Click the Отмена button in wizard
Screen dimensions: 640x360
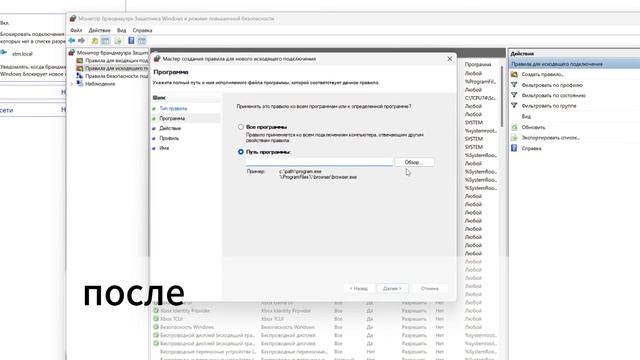[x=430, y=288]
